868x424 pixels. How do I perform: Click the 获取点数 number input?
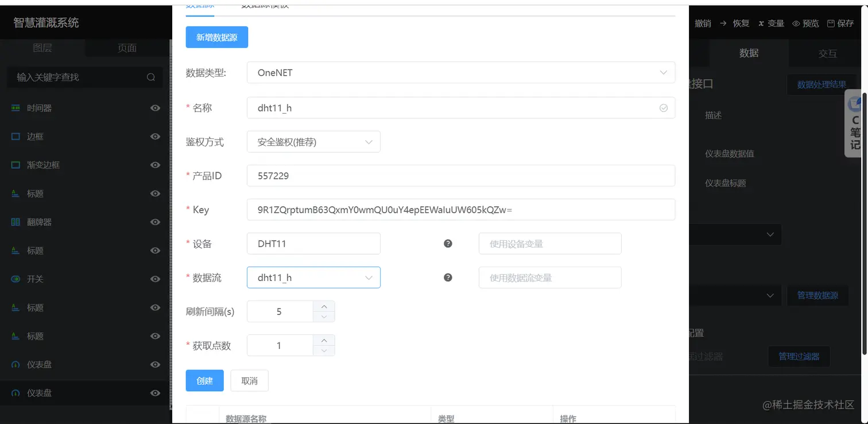tap(280, 345)
